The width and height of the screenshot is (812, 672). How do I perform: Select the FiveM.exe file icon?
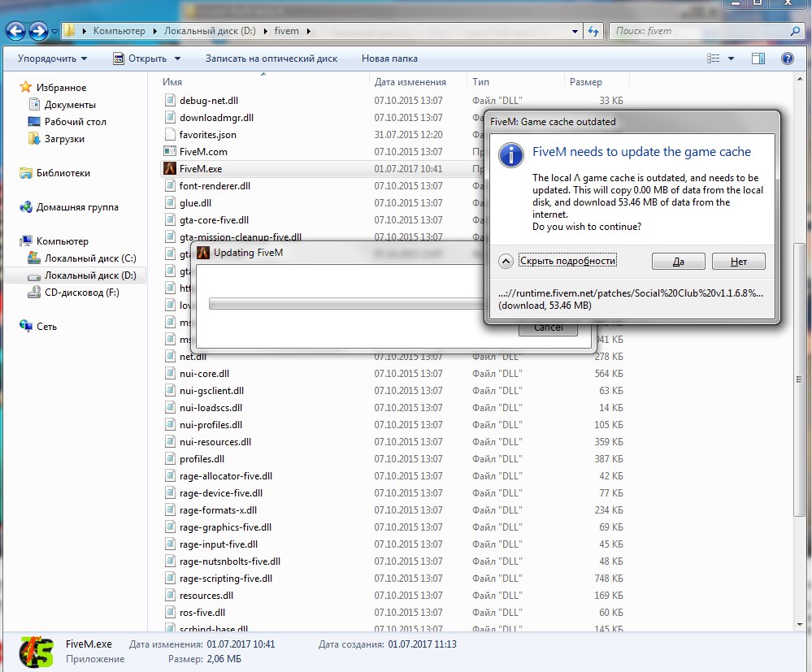170,169
